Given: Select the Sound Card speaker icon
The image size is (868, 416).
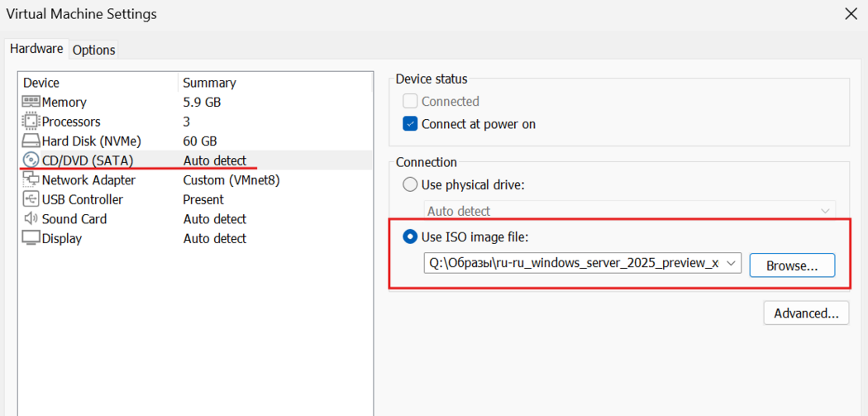Looking at the screenshot, I should pos(31,219).
